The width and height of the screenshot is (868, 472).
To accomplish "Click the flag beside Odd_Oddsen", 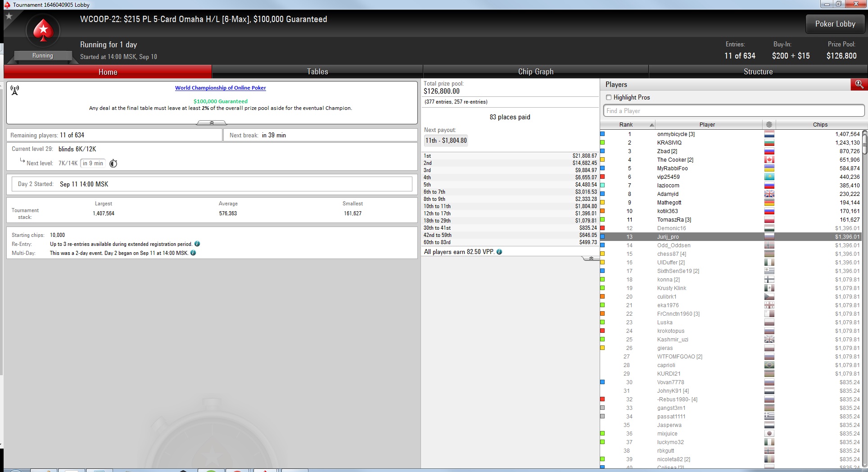I will (769, 245).
